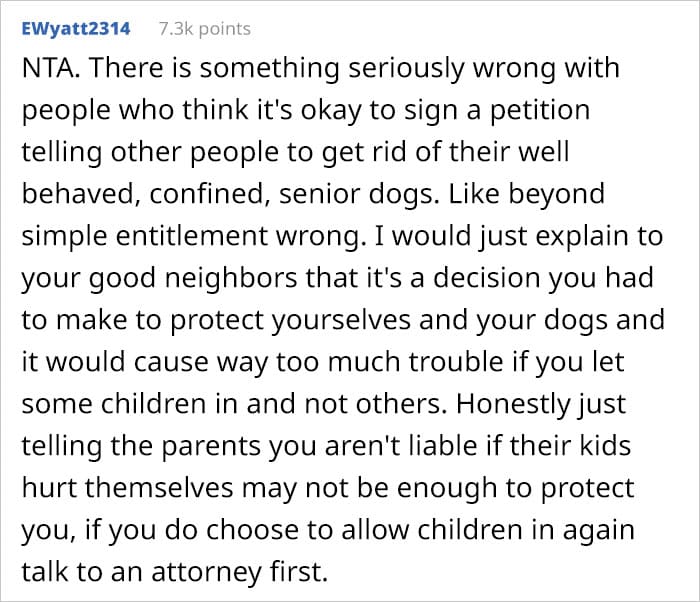
Task: Open the EWyatt2314 user profile link
Action: [x=76, y=29]
